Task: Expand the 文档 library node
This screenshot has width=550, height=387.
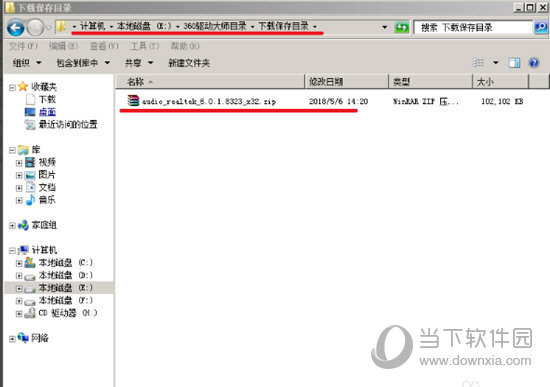Action: coord(19,188)
